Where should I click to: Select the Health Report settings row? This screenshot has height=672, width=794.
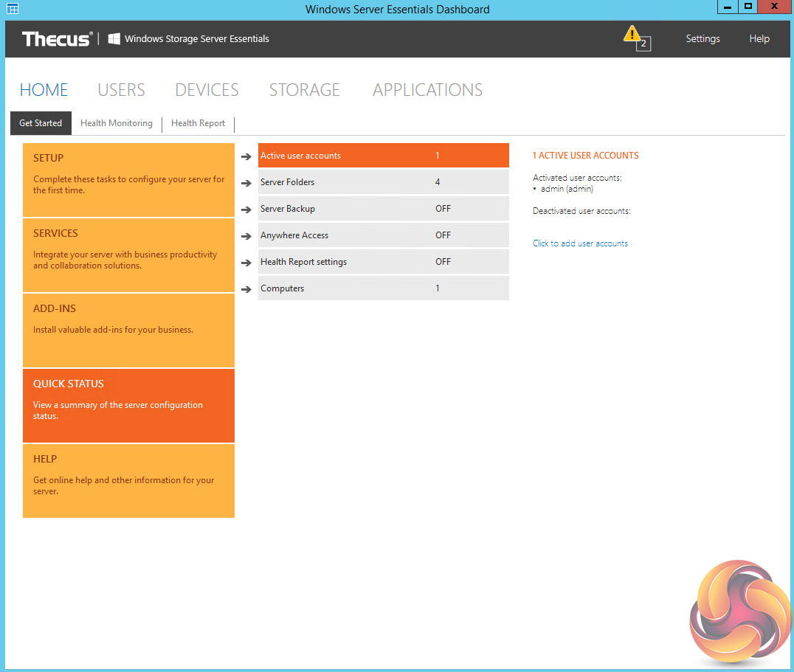point(383,262)
